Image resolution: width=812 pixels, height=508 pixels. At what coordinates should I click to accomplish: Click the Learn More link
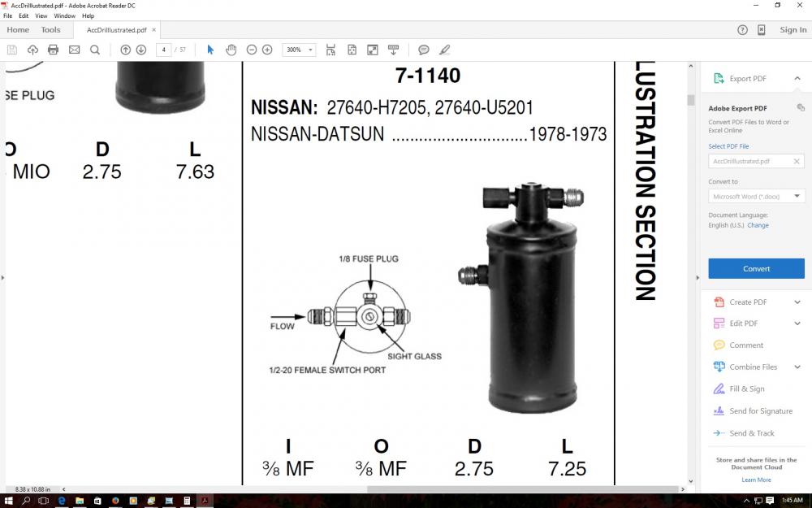tap(756, 480)
